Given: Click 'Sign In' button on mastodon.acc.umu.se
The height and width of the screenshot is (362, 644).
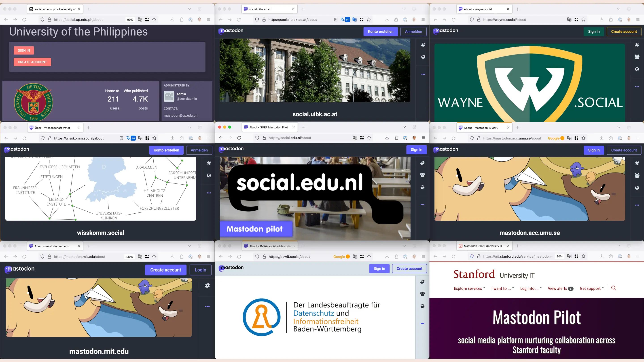Looking at the screenshot, I should [594, 150].
